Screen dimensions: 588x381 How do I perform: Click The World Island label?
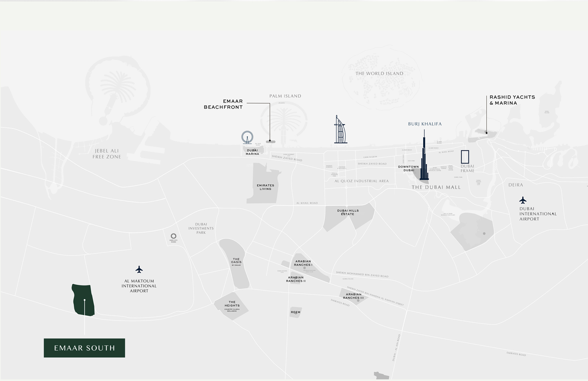pos(379,73)
